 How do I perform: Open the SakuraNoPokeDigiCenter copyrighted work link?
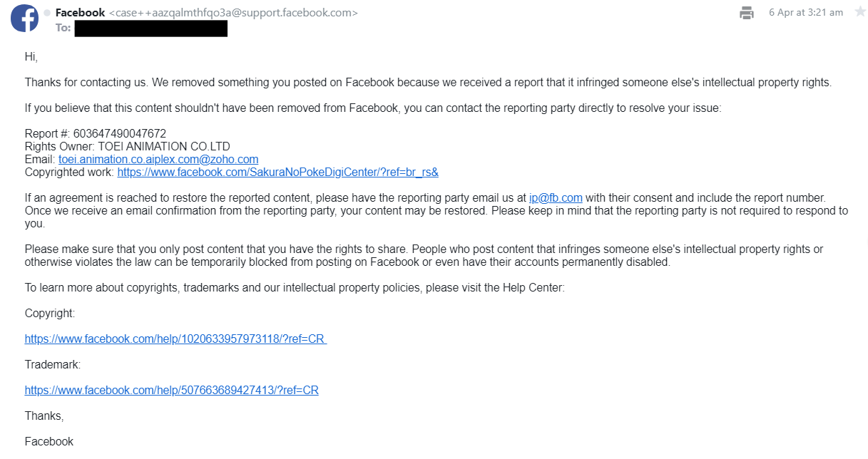click(277, 172)
